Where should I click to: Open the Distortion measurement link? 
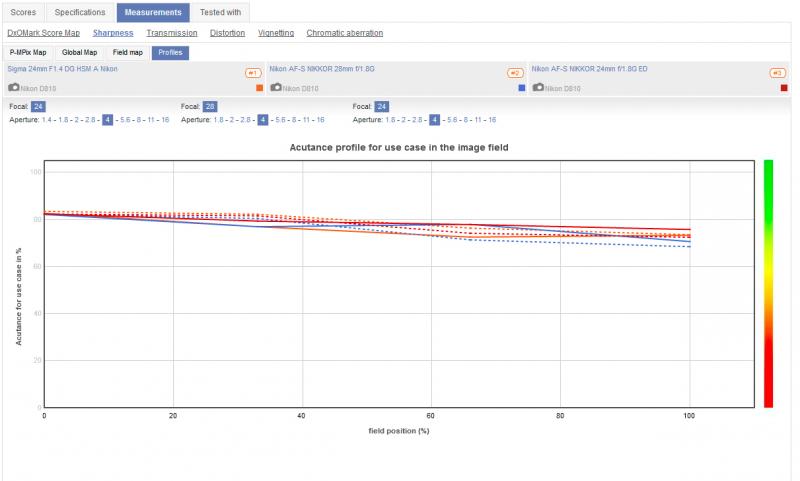click(228, 33)
